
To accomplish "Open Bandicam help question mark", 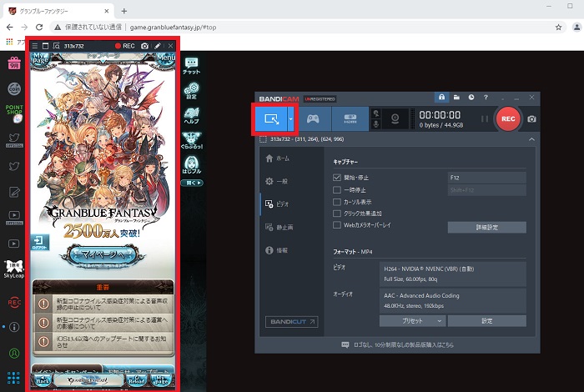I will point(486,97).
